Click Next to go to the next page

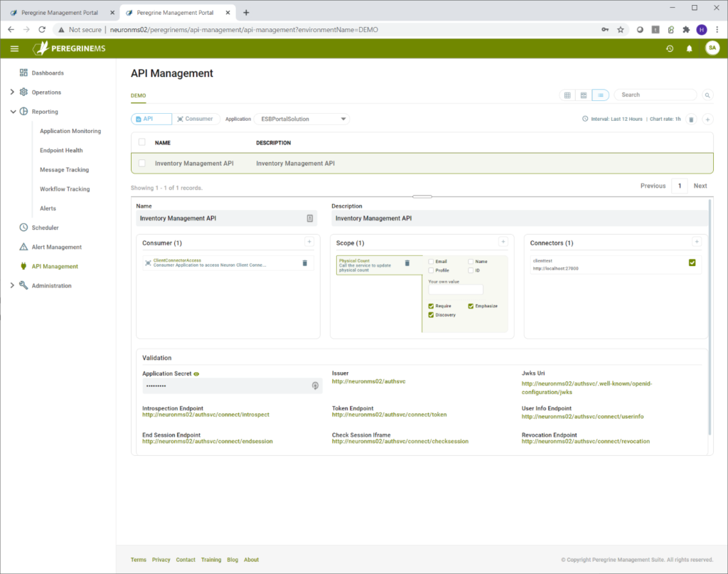tap(700, 185)
